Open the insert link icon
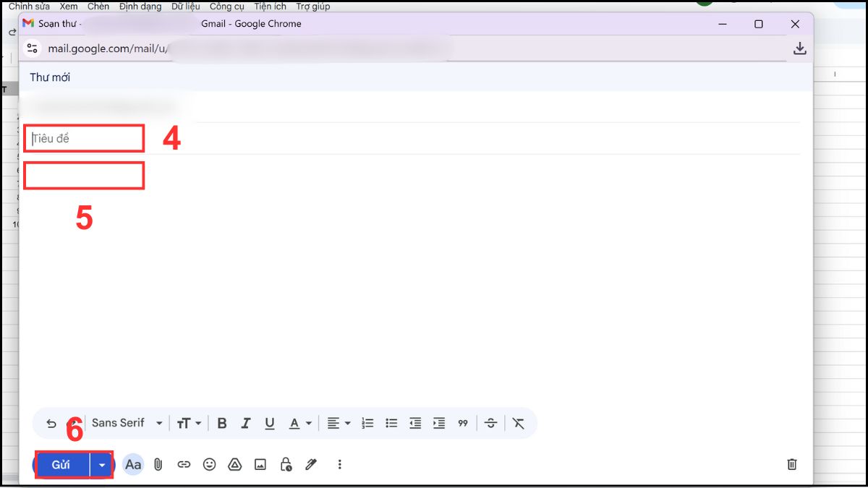Screen dimensions: 868x488 tap(184, 465)
